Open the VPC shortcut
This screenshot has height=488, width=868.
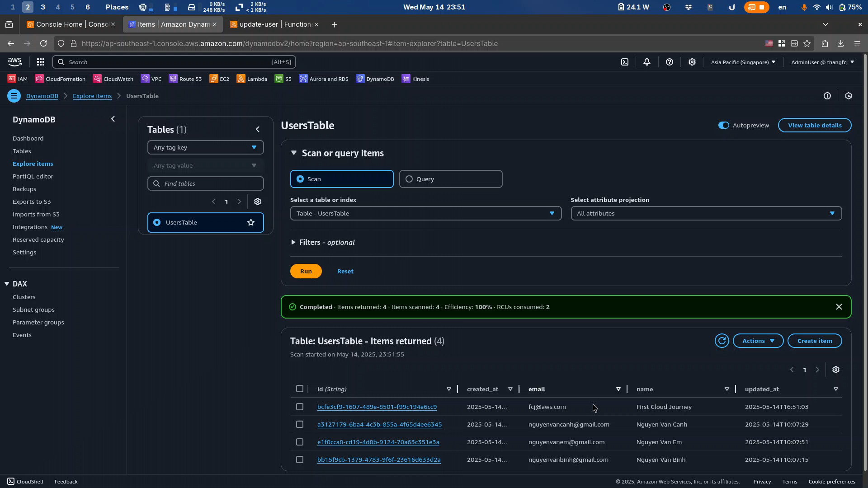[x=151, y=79]
